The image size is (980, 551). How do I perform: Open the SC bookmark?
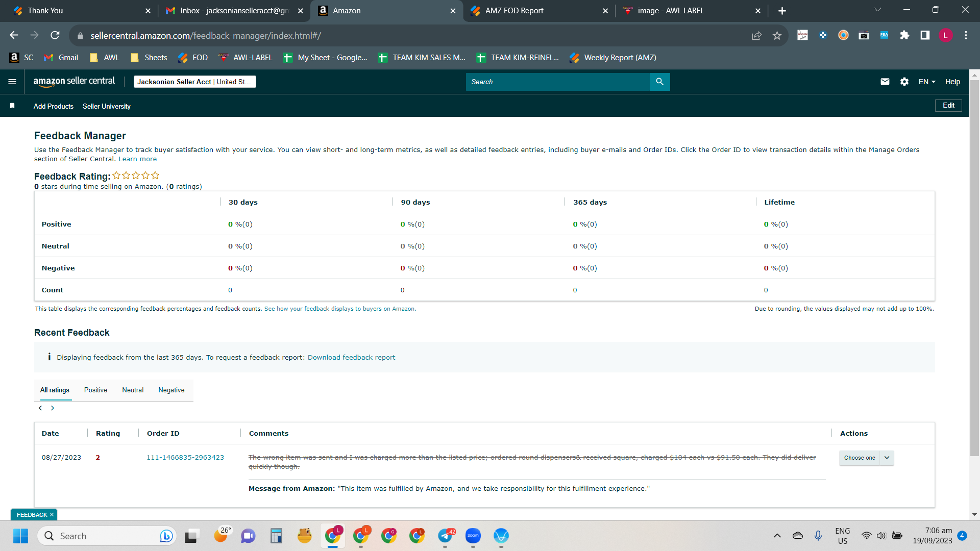pyautogui.click(x=21, y=58)
